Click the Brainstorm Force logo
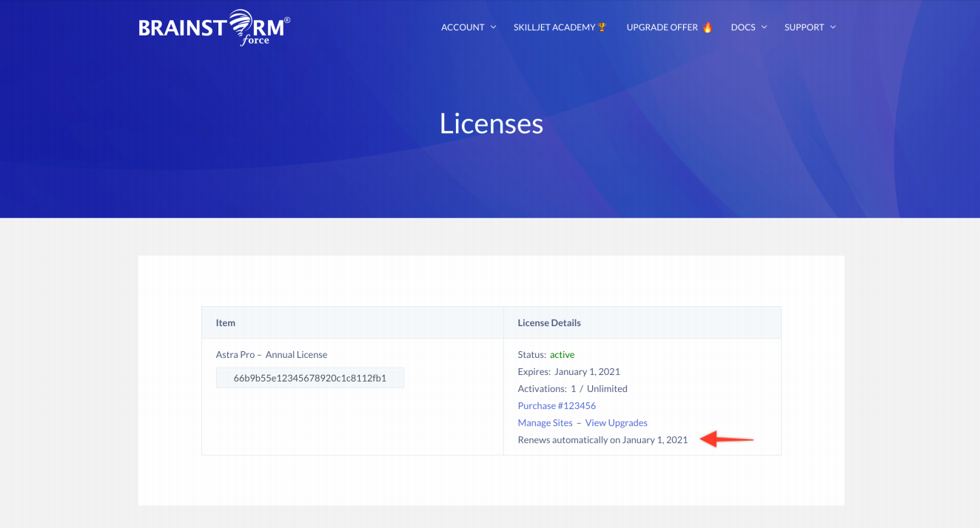The image size is (980, 528). (x=215, y=27)
